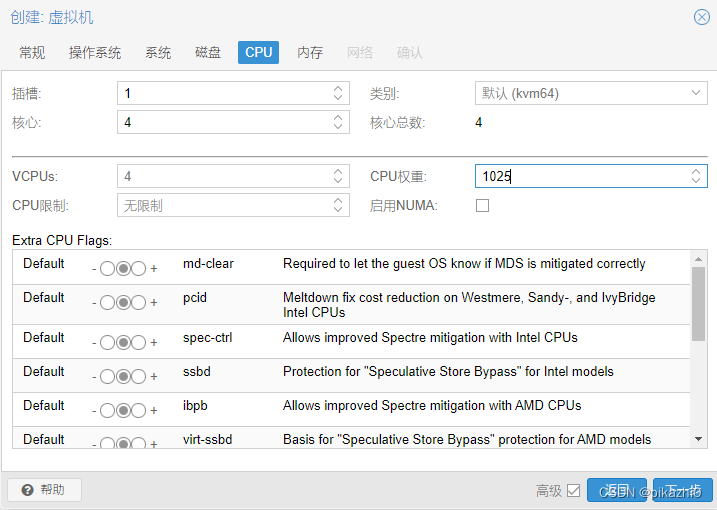Decrease CPU限制 with its down arrow
Viewport: 717px width, 510px height.
tap(338, 210)
